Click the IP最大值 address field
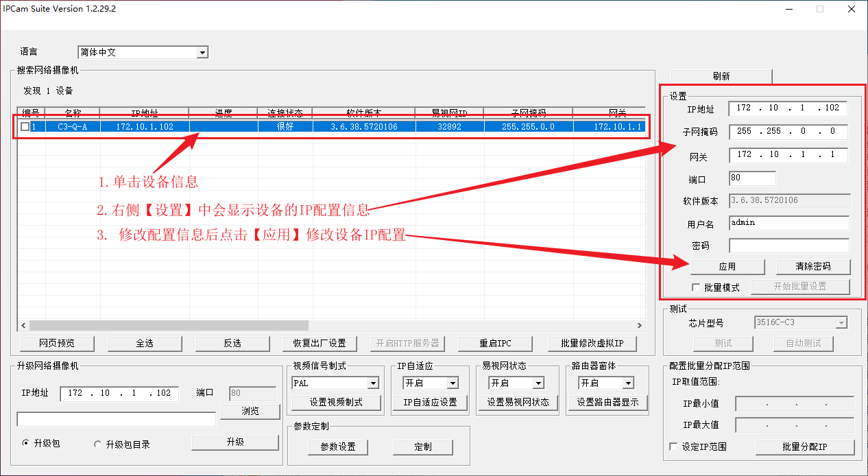868x476 pixels. (x=795, y=425)
